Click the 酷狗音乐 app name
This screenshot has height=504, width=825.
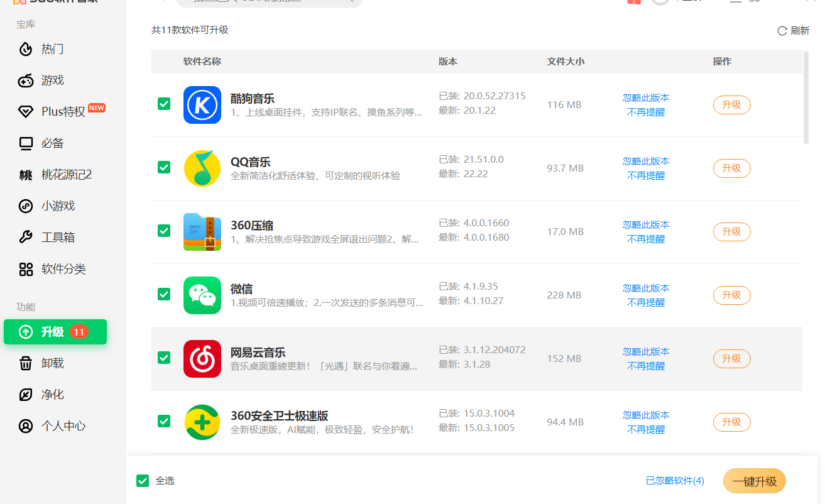click(x=253, y=99)
